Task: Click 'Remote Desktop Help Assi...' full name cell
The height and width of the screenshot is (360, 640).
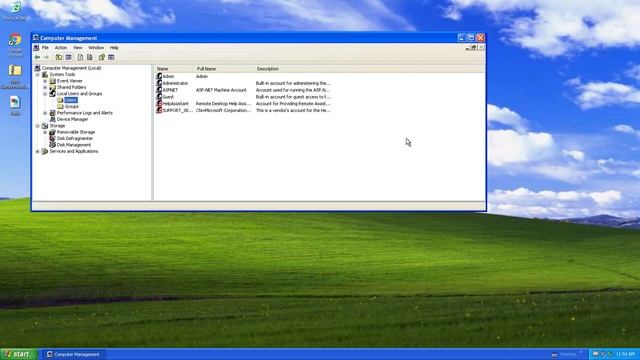Action: pyautogui.click(x=223, y=104)
